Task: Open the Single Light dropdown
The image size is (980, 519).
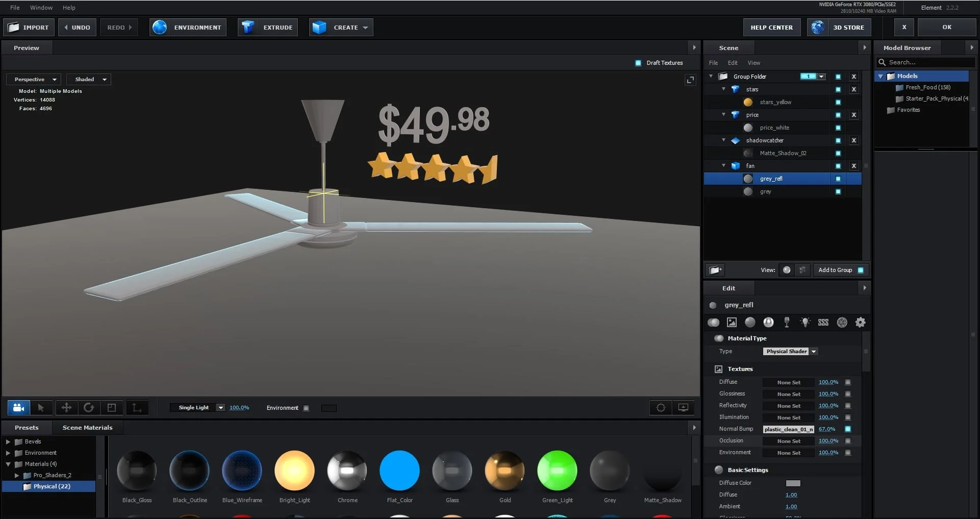Action: pyautogui.click(x=197, y=408)
